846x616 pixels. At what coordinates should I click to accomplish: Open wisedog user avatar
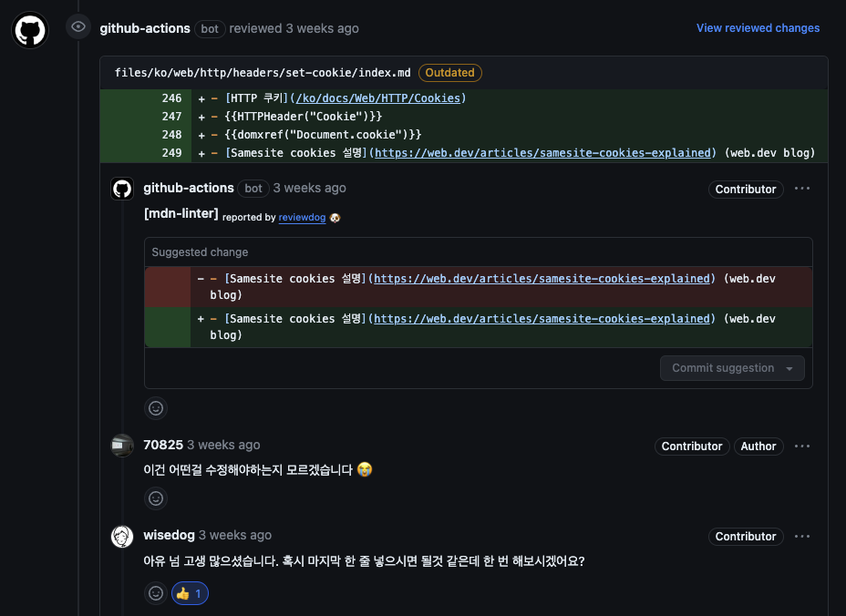pyautogui.click(x=122, y=536)
